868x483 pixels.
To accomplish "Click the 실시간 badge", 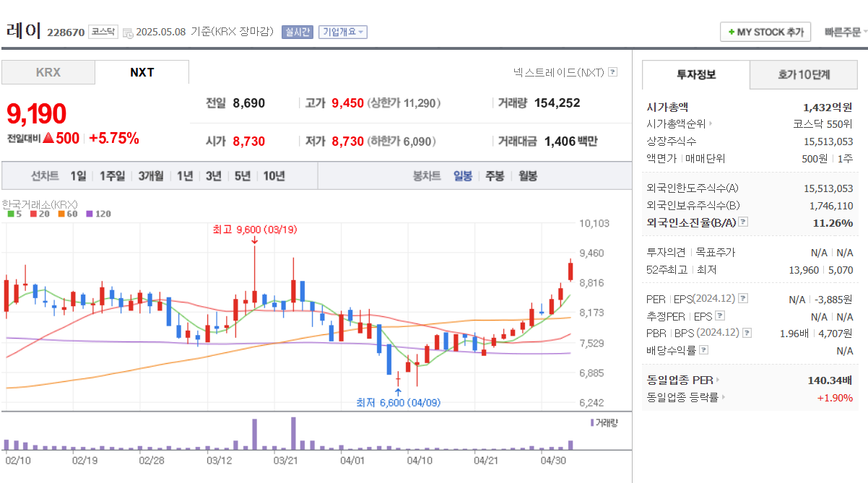I will click(x=298, y=32).
